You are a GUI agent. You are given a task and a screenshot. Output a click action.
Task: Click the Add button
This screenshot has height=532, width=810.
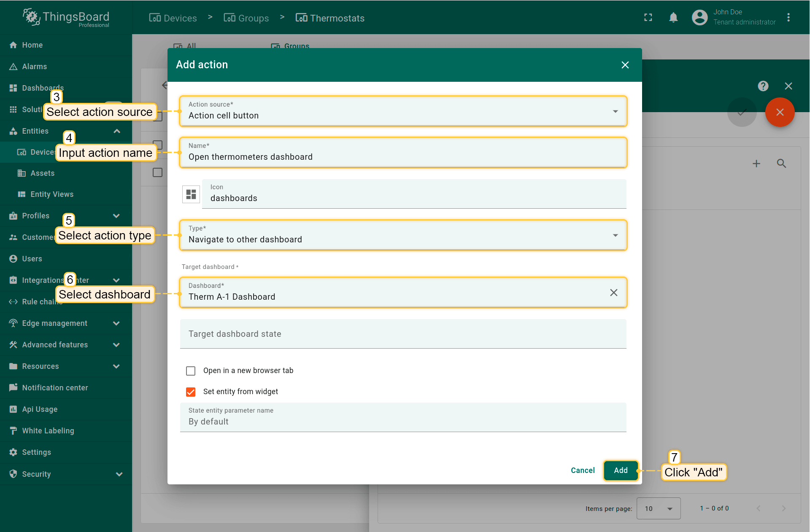tap(620, 470)
